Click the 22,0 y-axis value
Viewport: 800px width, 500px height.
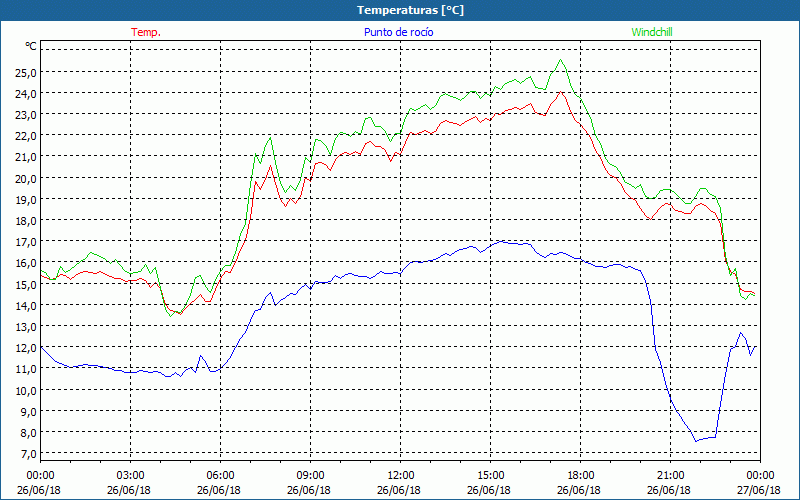pyautogui.click(x=26, y=136)
